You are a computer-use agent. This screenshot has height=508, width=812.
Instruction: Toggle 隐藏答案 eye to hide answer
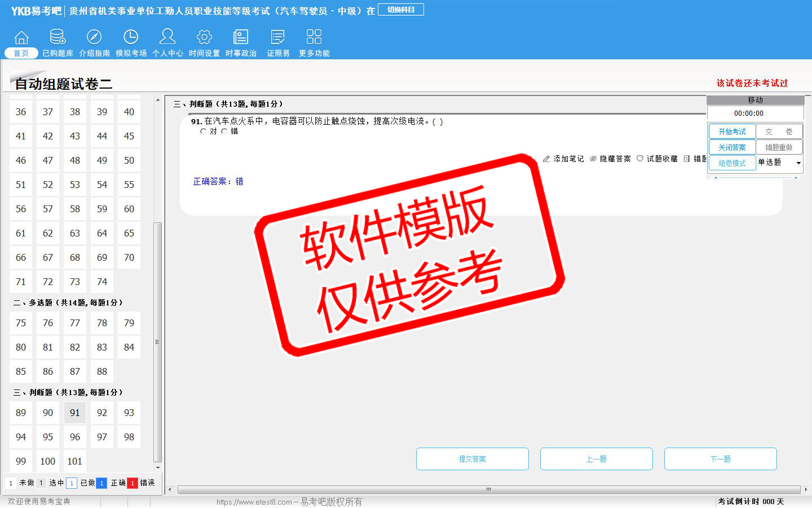tap(593, 159)
